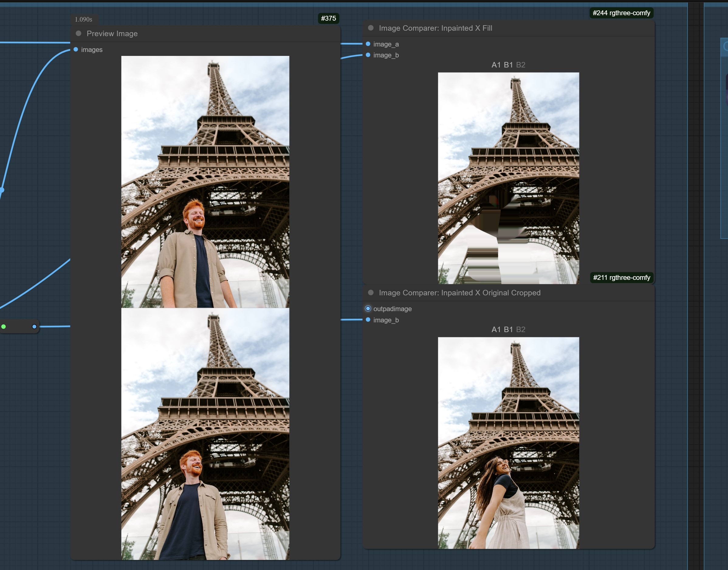728x570 pixels.
Task: Select A1 in the Inpainted X Fill comparer
Action: (496, 65)
